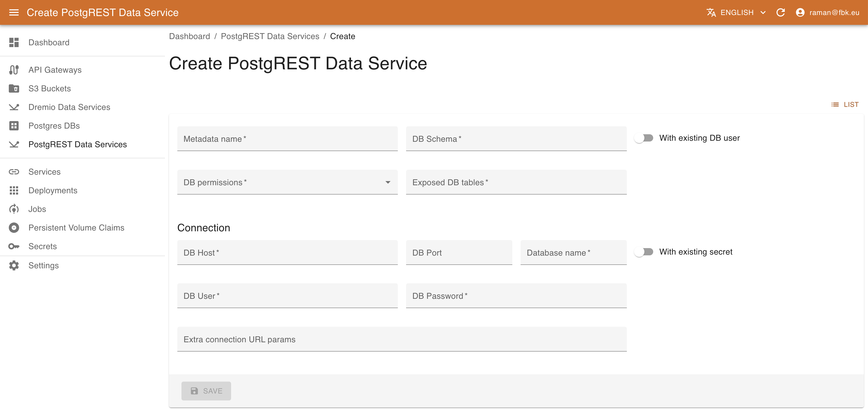The image size is (868, 416).
Task: Click the Metadata name input field
Action: coord(287,139)
